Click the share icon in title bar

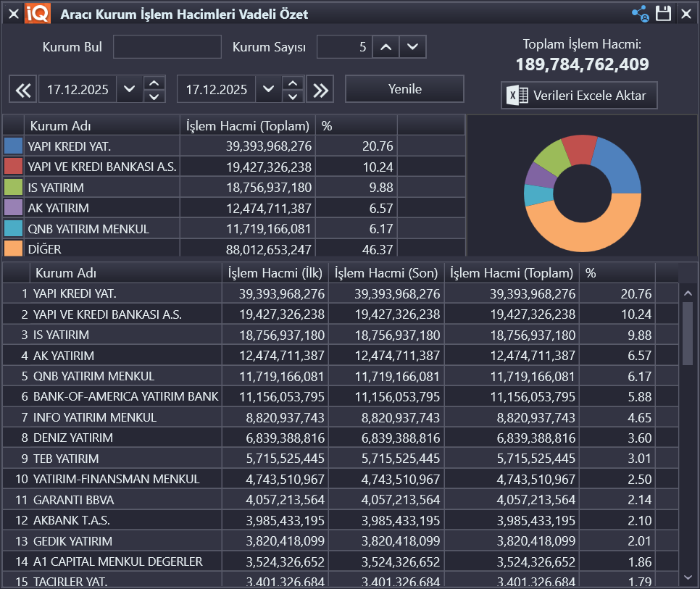[x=640, y=14]
